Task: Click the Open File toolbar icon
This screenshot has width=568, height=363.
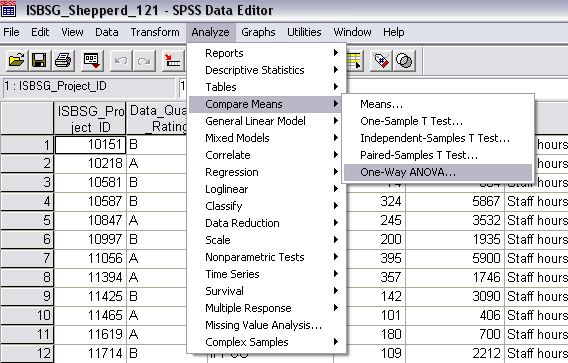Action: point(17,60)
